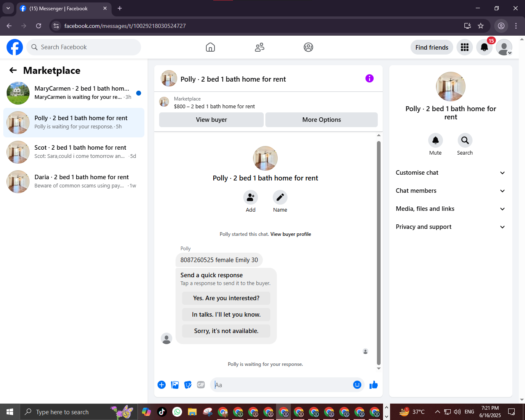525x420 pixels.
Task: Mute the conversation with the bell icon
Action: tap(436, 140)
